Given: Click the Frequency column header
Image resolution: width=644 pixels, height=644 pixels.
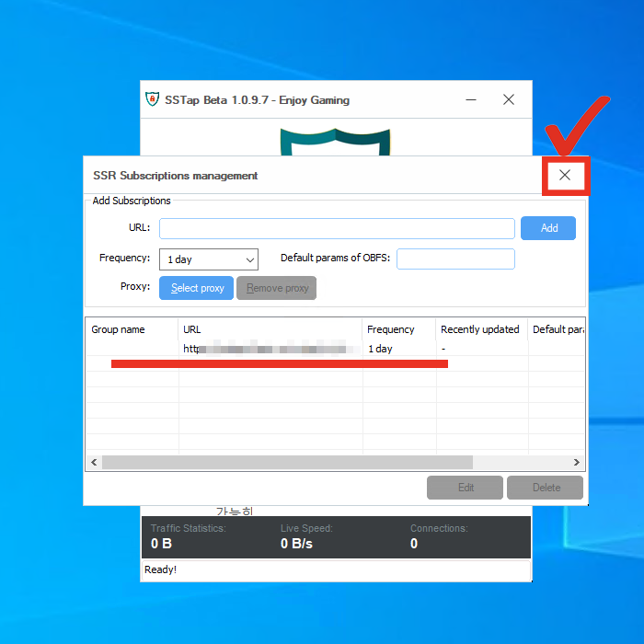Looking at the screenshot, I should [x=399, y=329].
